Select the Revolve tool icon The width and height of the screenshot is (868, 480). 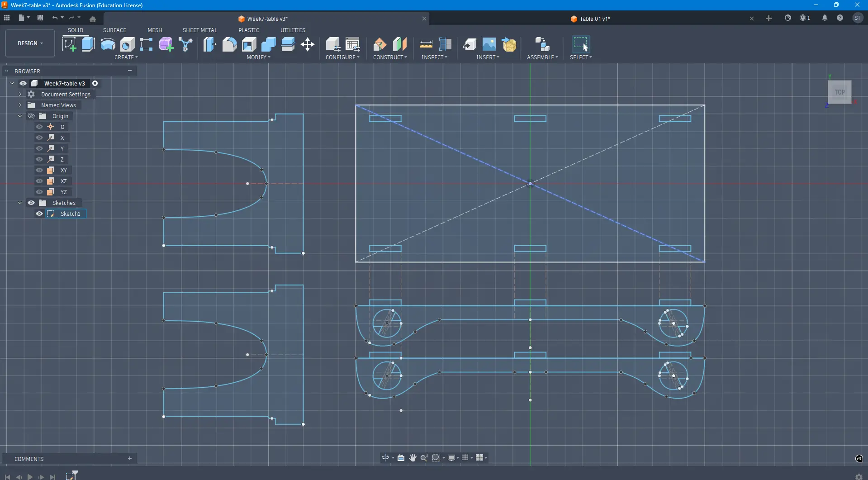click(x=108, y=44)
